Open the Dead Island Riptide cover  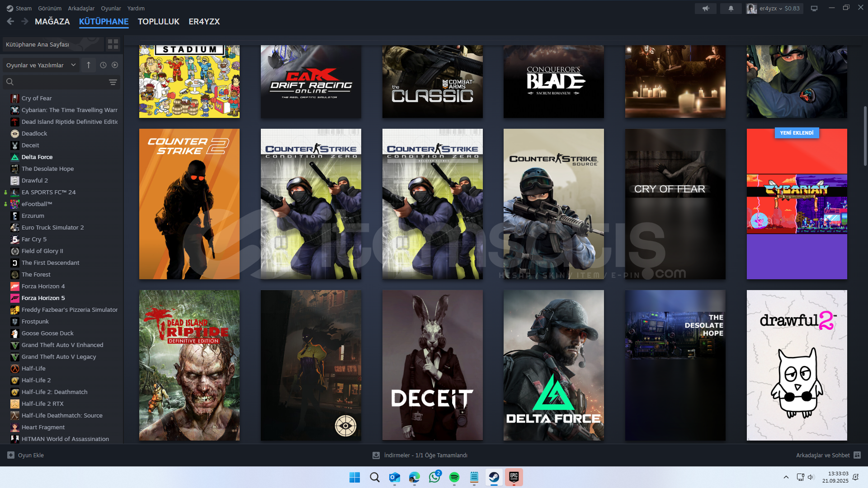(x=189, y=365)
